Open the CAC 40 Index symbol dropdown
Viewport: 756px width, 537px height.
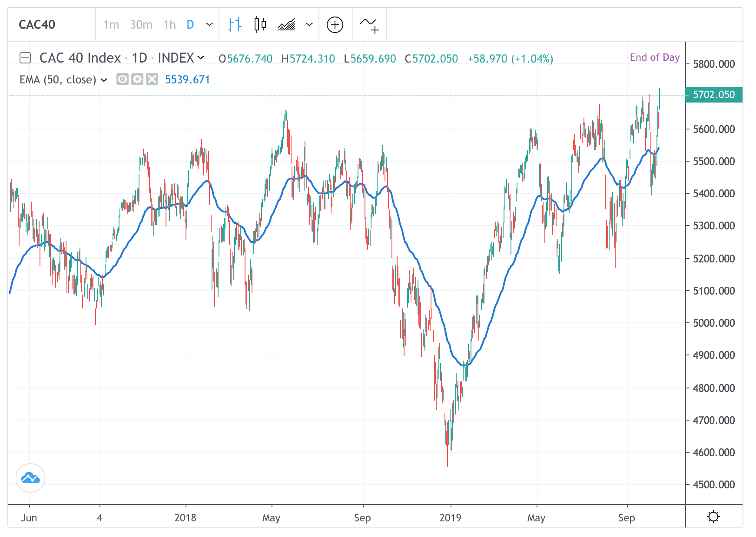(x=201, y=57)
